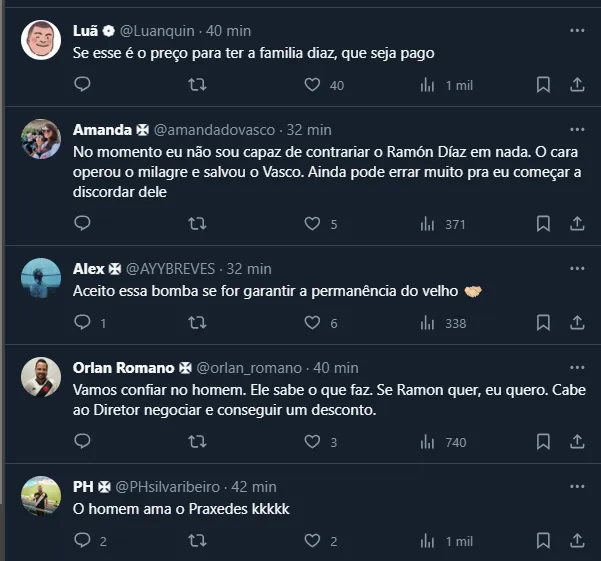Like Luã's tweet with 40 likes
Screen dimensions: 601x561
pyautogui.click(x=312, y=86)
